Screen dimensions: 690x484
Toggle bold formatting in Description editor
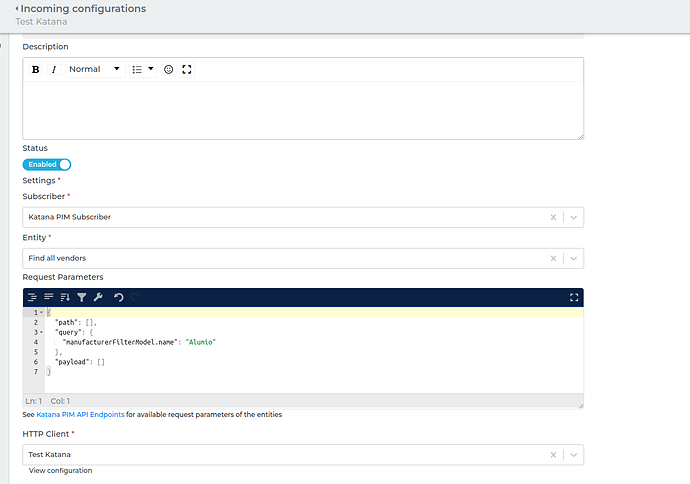pyautogui.click(x=36, y=70)
